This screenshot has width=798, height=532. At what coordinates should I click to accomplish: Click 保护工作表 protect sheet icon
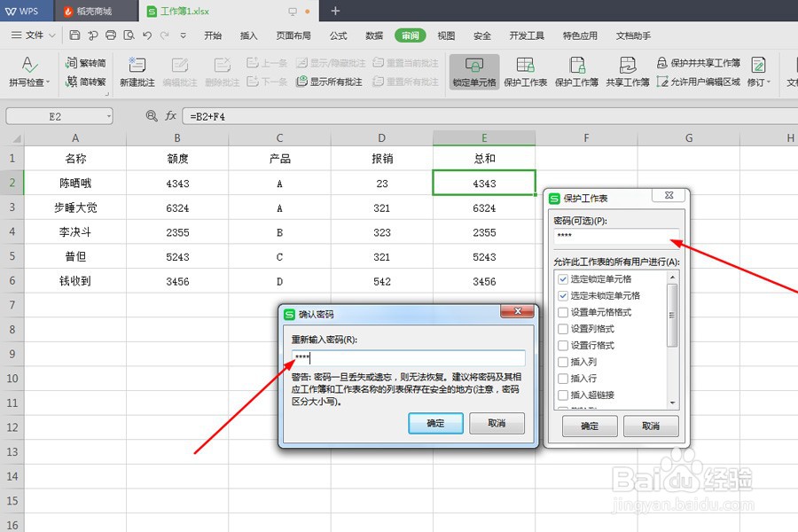point(525,72)
